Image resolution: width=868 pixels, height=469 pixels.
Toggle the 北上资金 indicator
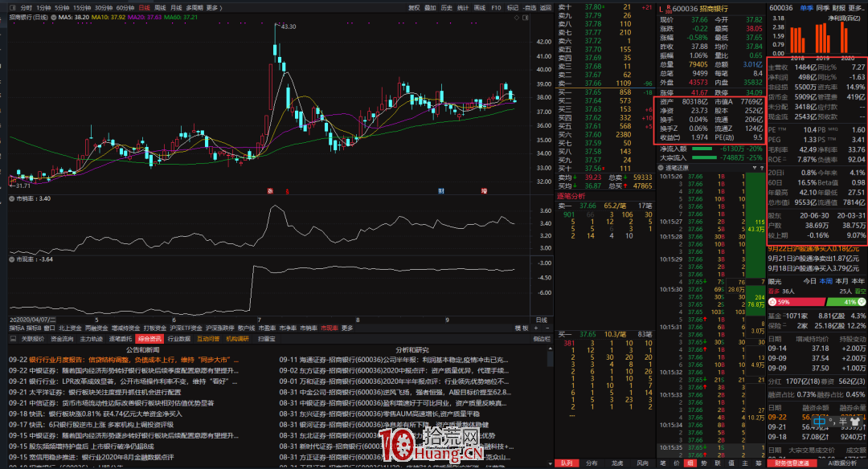point(70,328)
